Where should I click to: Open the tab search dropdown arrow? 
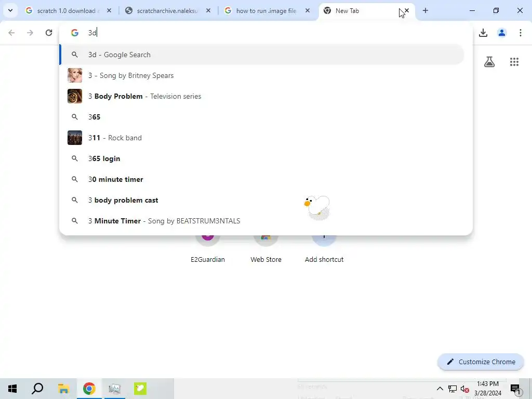coord(10,10)
